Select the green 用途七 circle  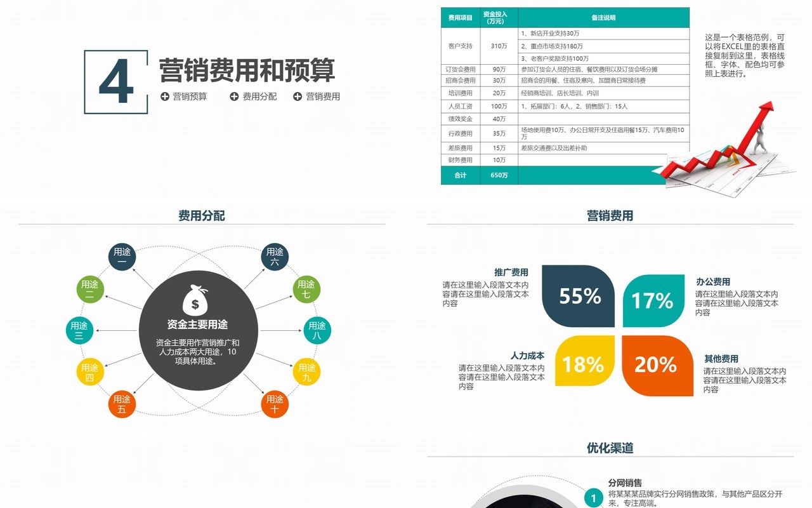(x=306, y=290)
